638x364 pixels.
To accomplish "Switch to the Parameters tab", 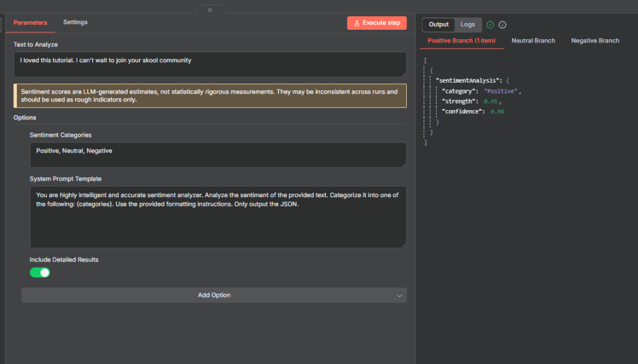I will coord(30,22).
